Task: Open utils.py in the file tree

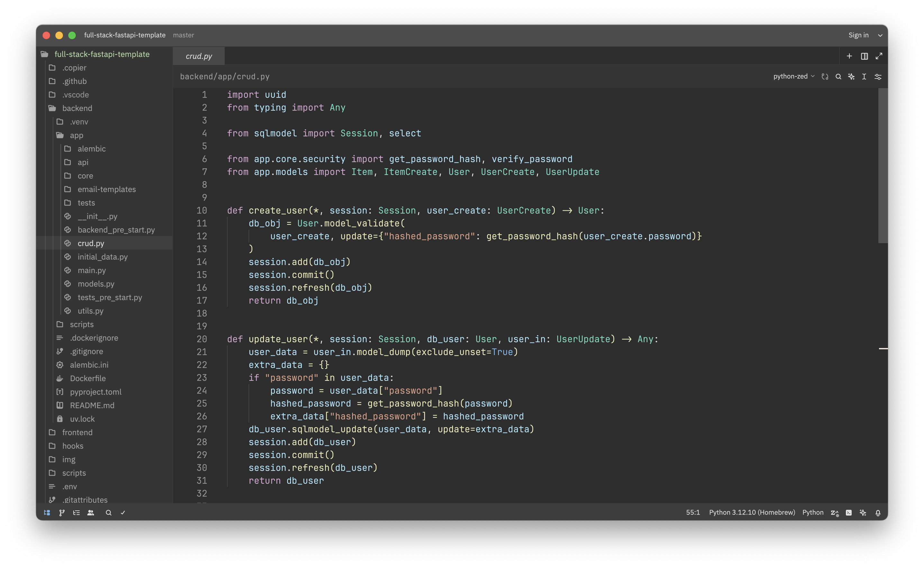Action: pos(104,311)
